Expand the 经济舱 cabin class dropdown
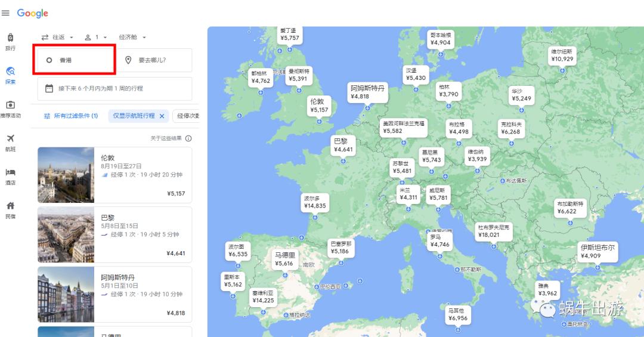The height and width of the screenshot is (337, 644). pyautogui.click(x=132, y=37)
